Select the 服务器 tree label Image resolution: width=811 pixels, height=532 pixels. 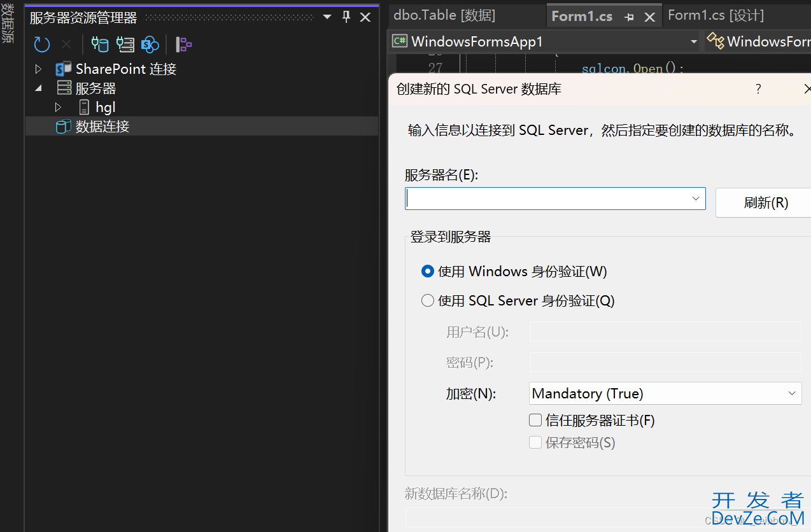(x=96, y=88)
